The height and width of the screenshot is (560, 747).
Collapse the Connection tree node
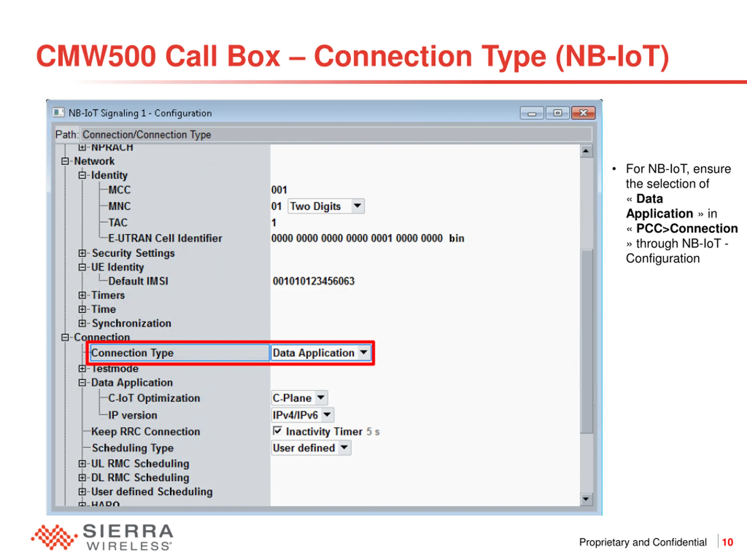point(65,337)
